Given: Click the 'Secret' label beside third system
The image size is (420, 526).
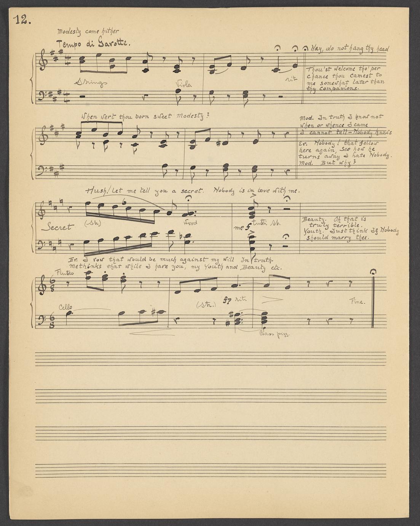Looking at the screenshot, I should pos(57,227).
